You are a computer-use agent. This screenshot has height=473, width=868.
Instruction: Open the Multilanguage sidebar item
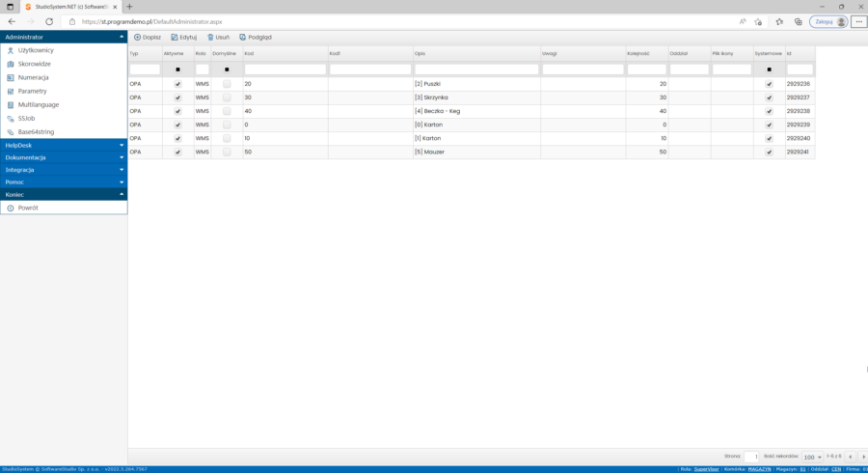pos(39,104)
